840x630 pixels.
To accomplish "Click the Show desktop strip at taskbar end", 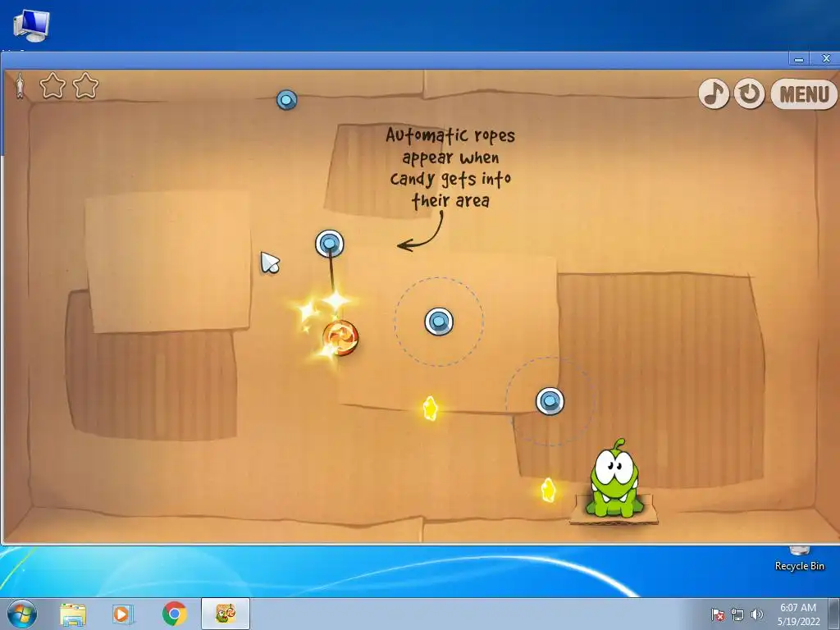I will (x=834, y=614).
